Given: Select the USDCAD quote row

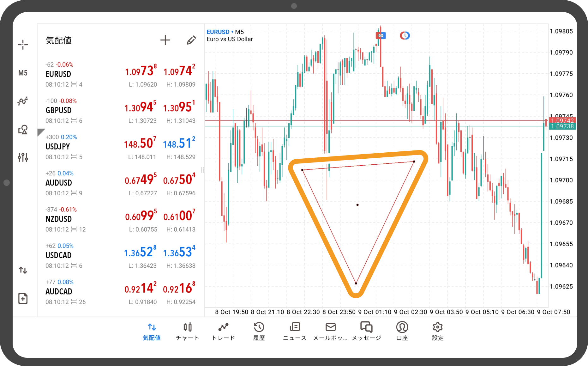Looking at the screenshot, I should click(x=121, y=256).
